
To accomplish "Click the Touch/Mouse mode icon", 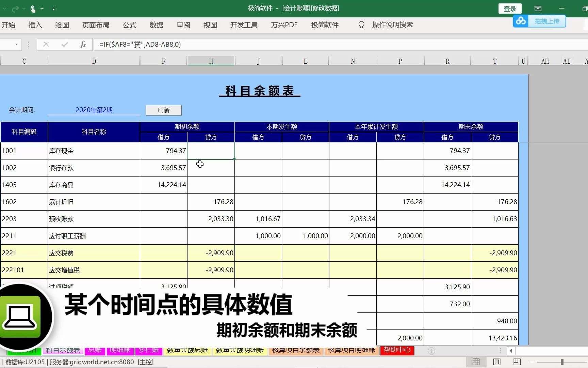I will click(x=33, y=9).
